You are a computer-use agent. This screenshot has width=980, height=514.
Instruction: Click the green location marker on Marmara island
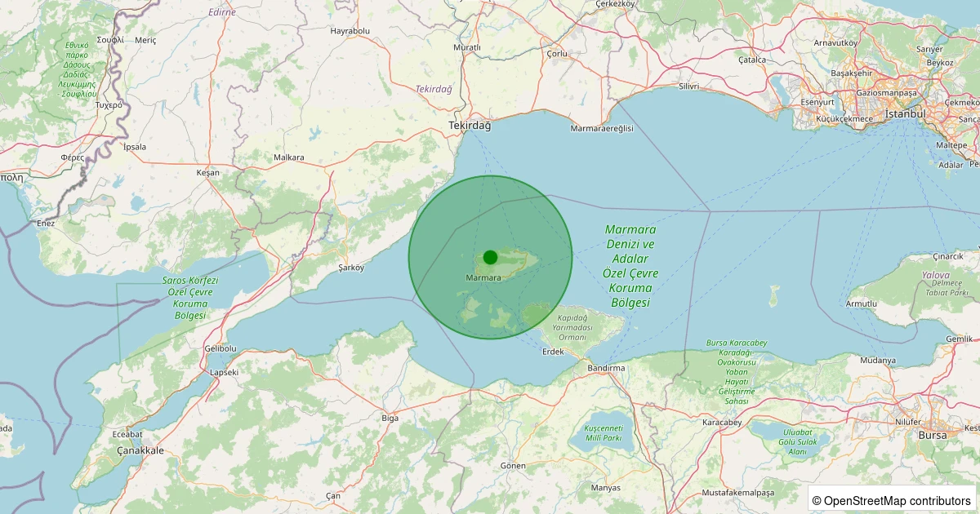pyautogui.click(x=490, y=257)
